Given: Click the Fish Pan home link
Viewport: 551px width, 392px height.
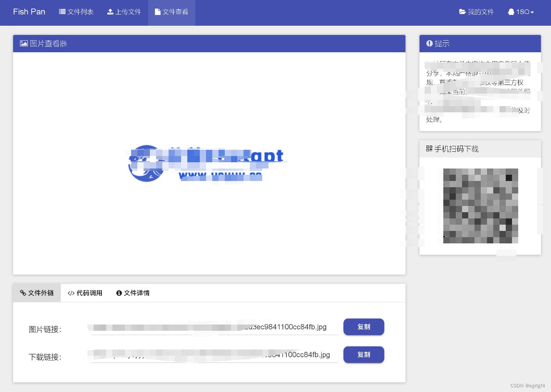Looking at the screenshot, I should pyautogui.click(x=29, y=11).
